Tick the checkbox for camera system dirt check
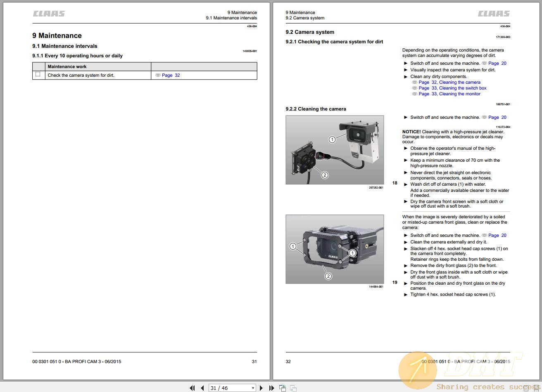This screenshot has height=392, width=542. pos(38,74)
